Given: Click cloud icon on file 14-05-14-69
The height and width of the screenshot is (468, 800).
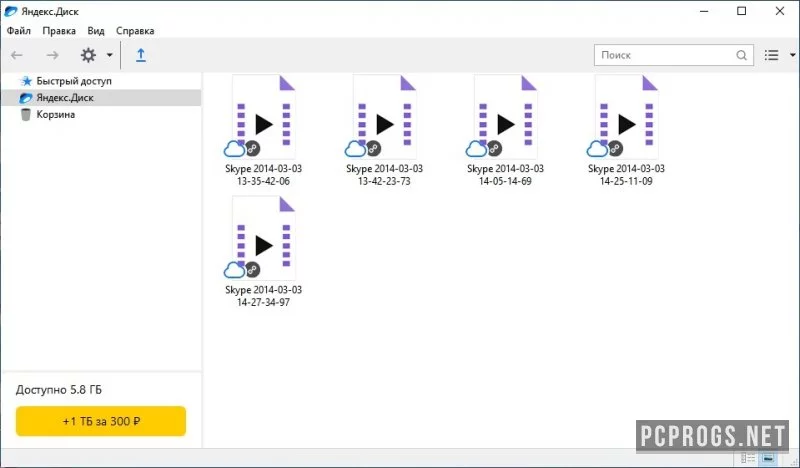Looking at the screenshot, I should (x=476, y=149).
